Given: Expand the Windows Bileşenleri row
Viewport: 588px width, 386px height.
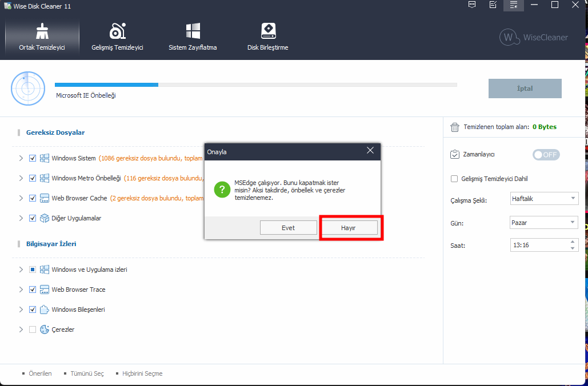Looking at the screenshot, I should 21,309.
